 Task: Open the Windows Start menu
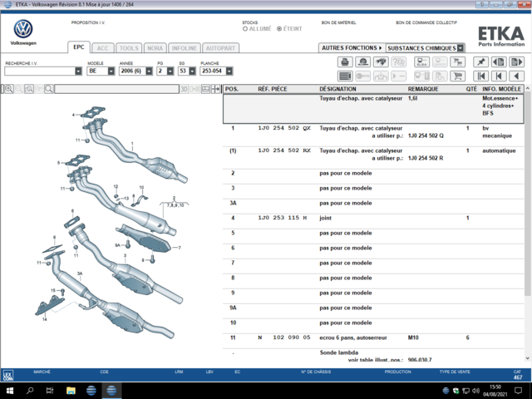(9, 391)
